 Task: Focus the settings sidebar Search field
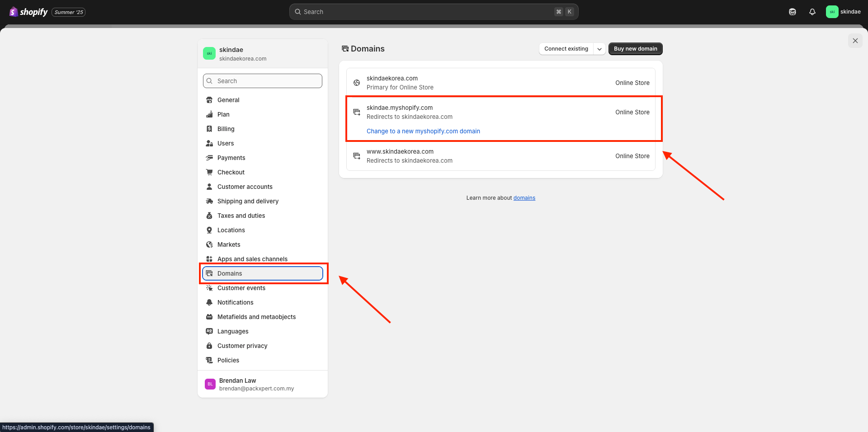click(x=263, y=81)
